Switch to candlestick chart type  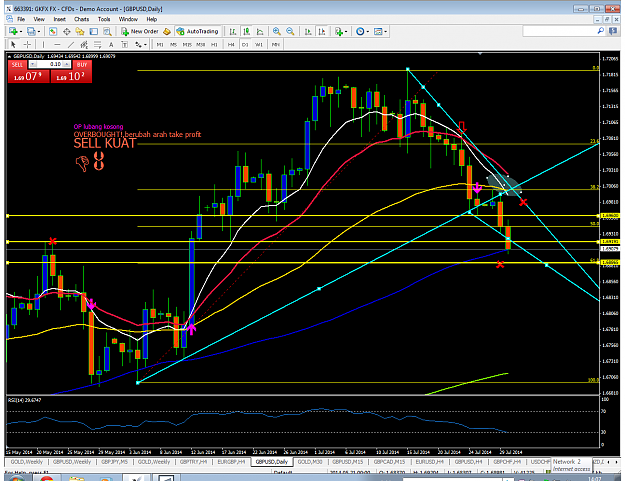click(246, 31)
